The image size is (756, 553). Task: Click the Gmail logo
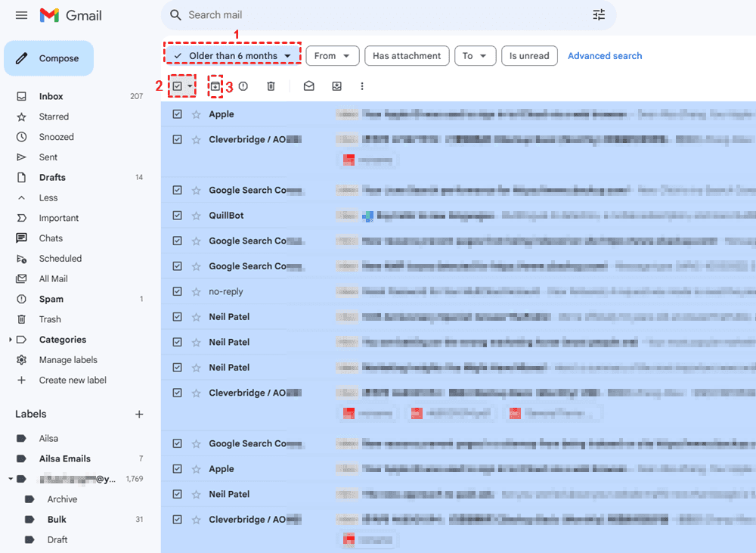(71, 15)
